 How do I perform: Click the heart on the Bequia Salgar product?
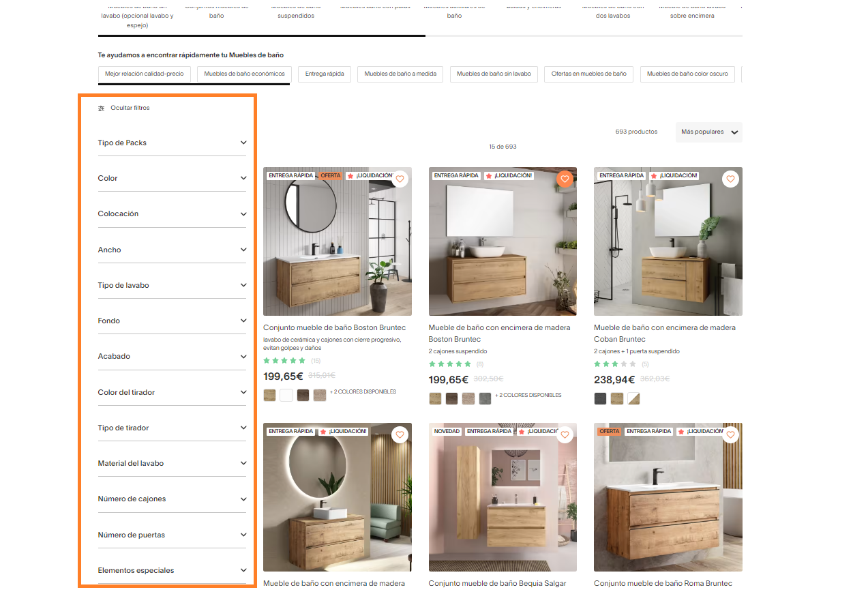tap(565, 435)
